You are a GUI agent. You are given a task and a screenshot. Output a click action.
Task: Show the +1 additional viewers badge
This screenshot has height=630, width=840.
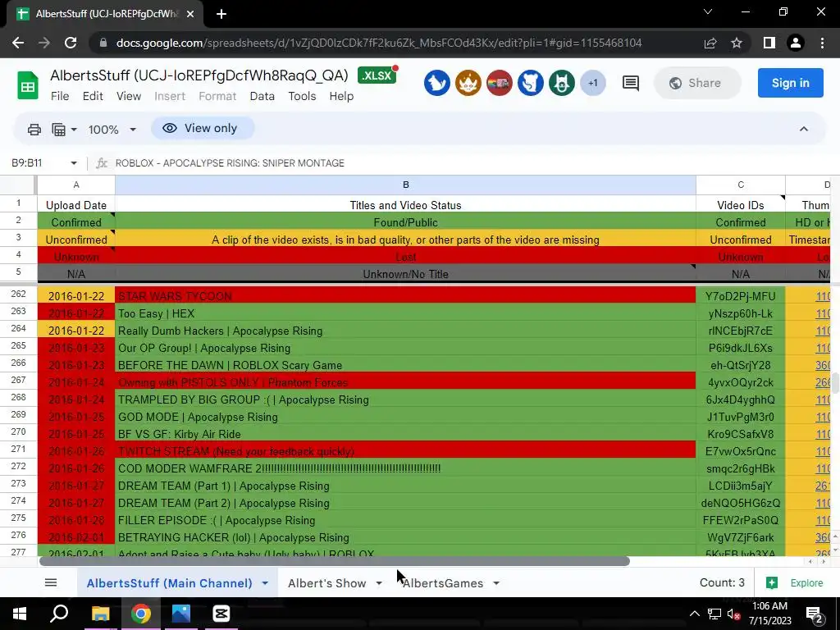click(x=592, y=83)
